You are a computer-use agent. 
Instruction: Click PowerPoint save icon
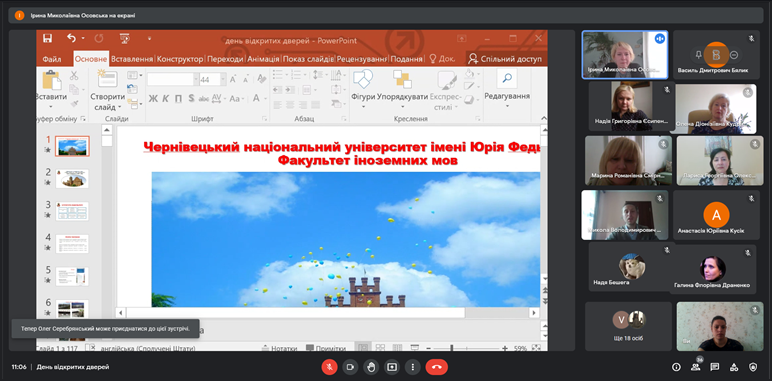pos(48,38)
